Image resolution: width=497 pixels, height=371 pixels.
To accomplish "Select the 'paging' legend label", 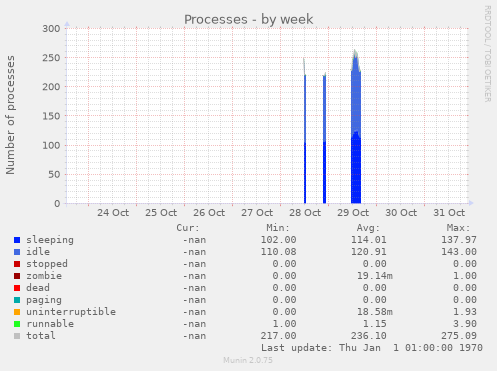I will tap(44, 300).
